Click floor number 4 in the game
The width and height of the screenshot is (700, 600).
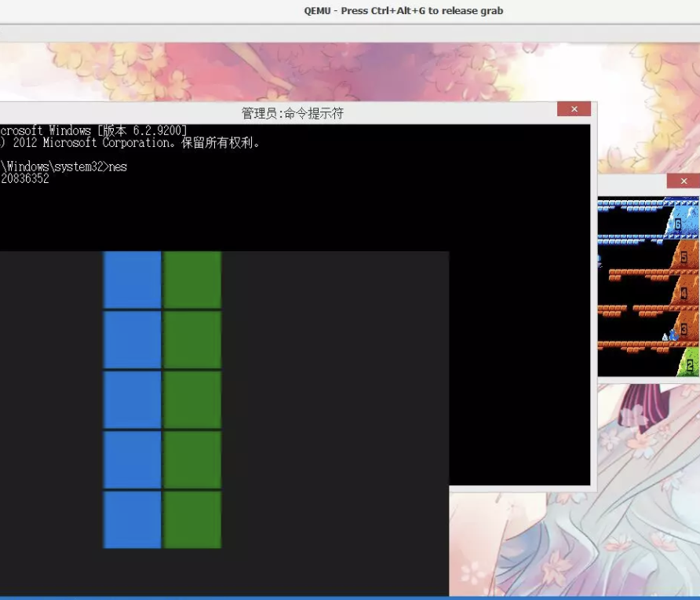point(684,294)
